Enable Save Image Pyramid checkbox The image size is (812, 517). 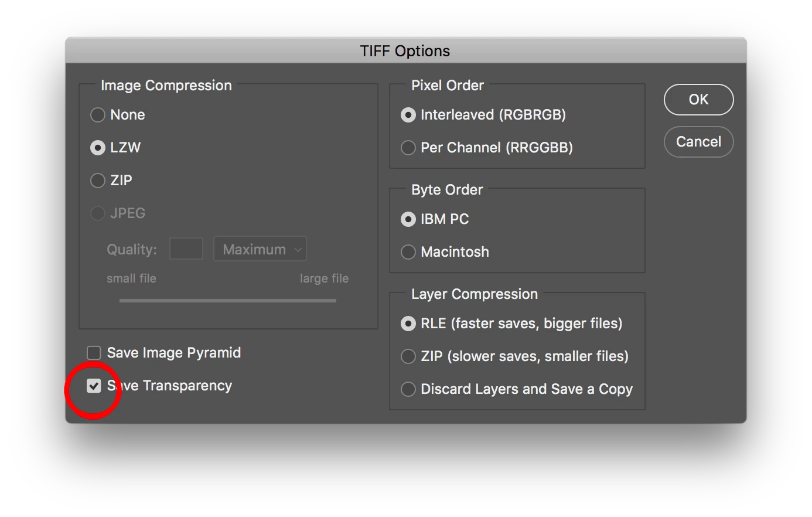[94, 353]
